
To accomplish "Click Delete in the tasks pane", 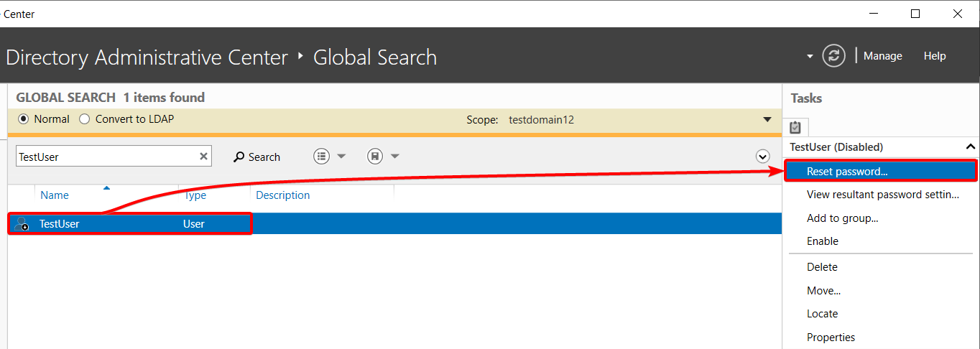I will tap(822, 267).
